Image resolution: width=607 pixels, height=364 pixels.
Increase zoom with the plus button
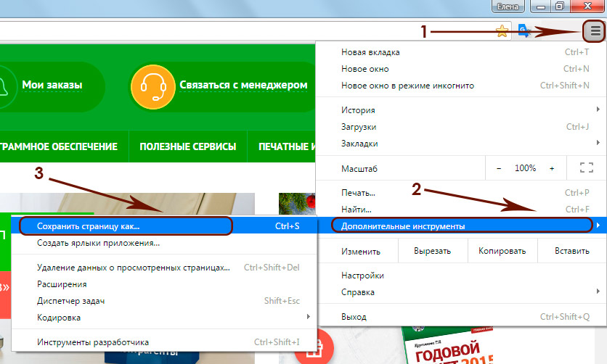click(552, 168)
